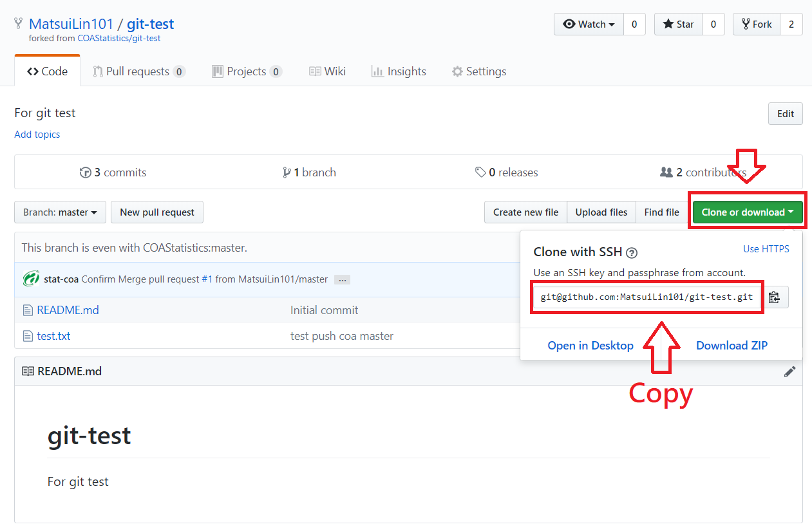This screenshot has height=531, width=812.
Task: Click Create new file button
Action: coord(525,212)
